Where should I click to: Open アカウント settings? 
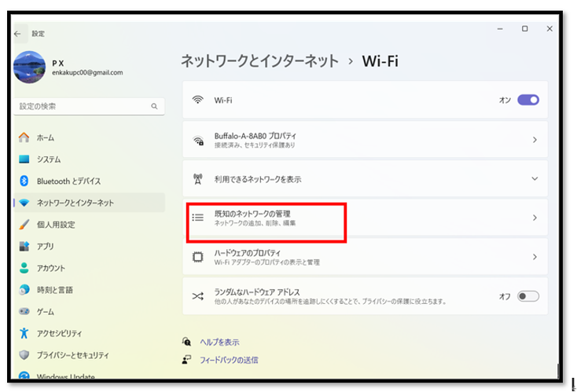tap(89, 268)
